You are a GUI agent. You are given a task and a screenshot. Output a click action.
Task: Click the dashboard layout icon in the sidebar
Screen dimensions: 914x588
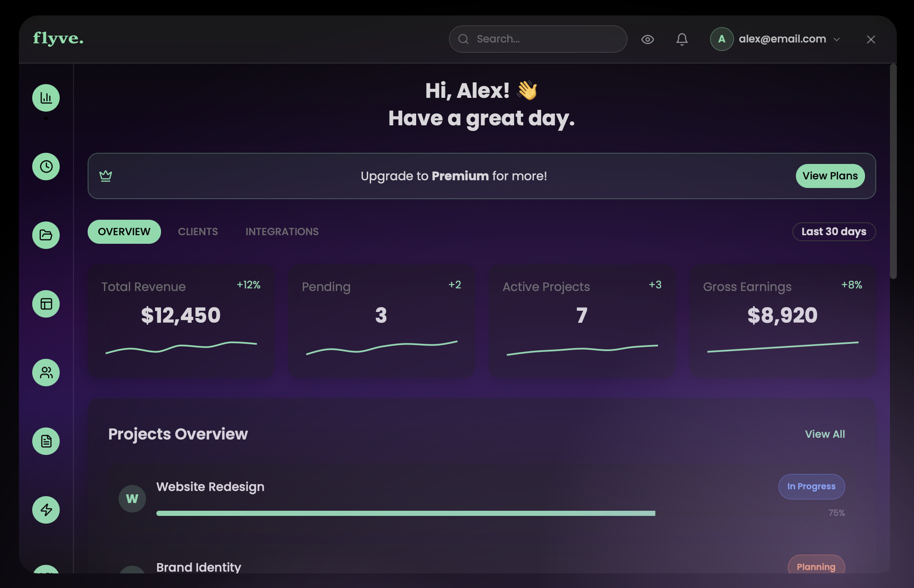[x=46, y=303]
